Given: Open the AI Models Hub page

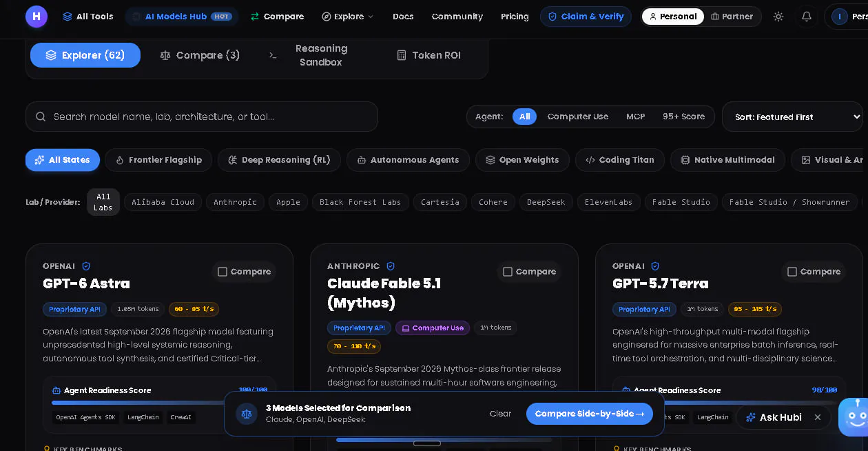Looking at the screenshot, I should coord(182,17).
